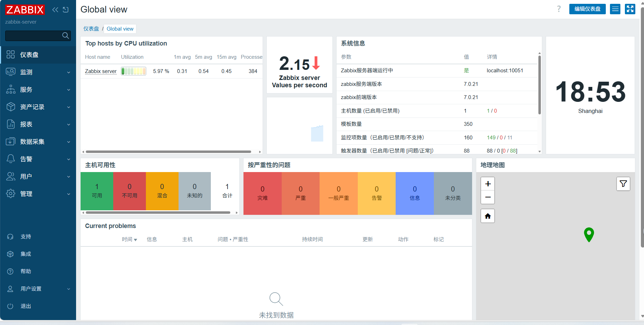Expand the 服务 chevron arrow
644x325 pixels.
68,90
